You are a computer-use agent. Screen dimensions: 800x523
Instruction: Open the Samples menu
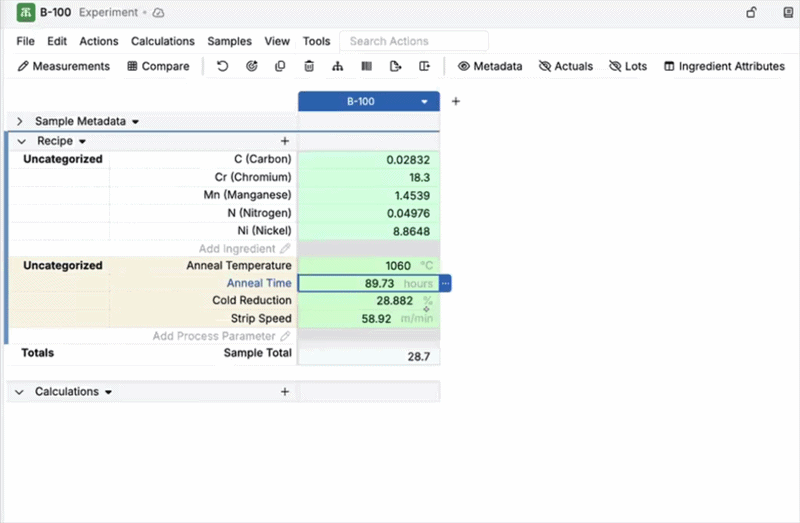(230, 41)
